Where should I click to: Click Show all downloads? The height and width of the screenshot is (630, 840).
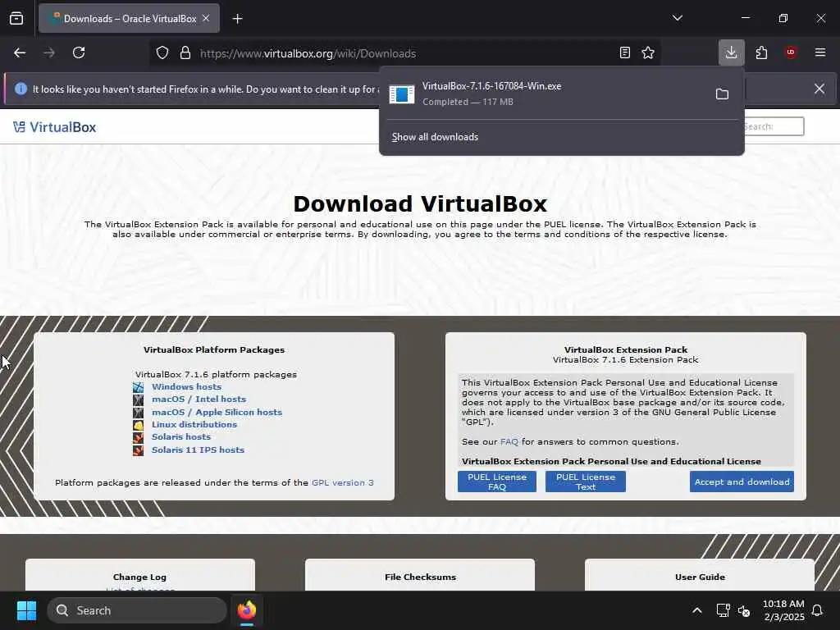435,137
